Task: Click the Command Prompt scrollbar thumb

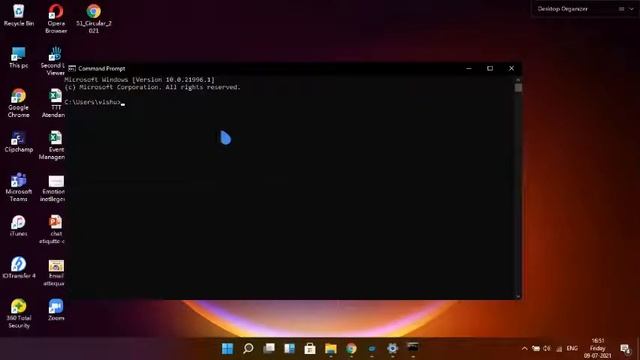Action: [518, 88]
